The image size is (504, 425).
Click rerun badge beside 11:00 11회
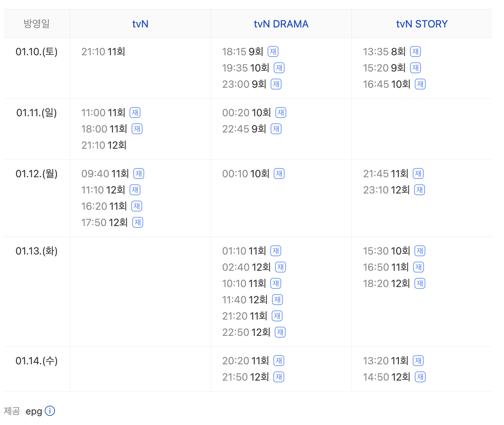point(135,113)
